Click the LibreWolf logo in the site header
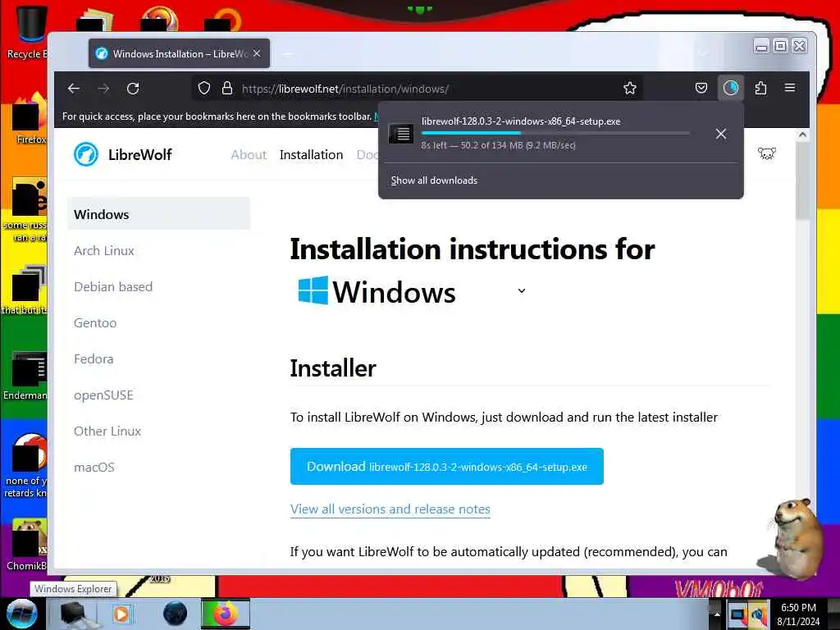Screen dimensions: 840x630 click(x=123, y=155)
